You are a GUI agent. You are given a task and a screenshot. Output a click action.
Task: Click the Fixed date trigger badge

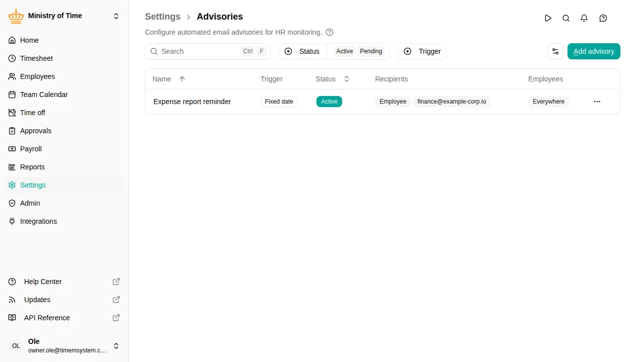coord(279,102)
